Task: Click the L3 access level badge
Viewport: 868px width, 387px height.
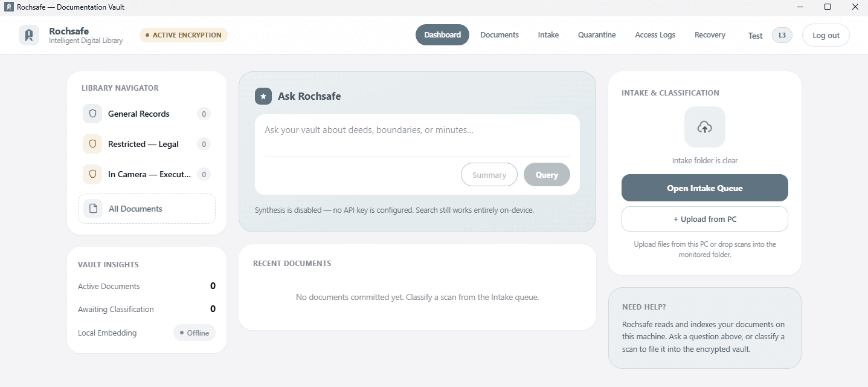Action: [x=782, y=35]
